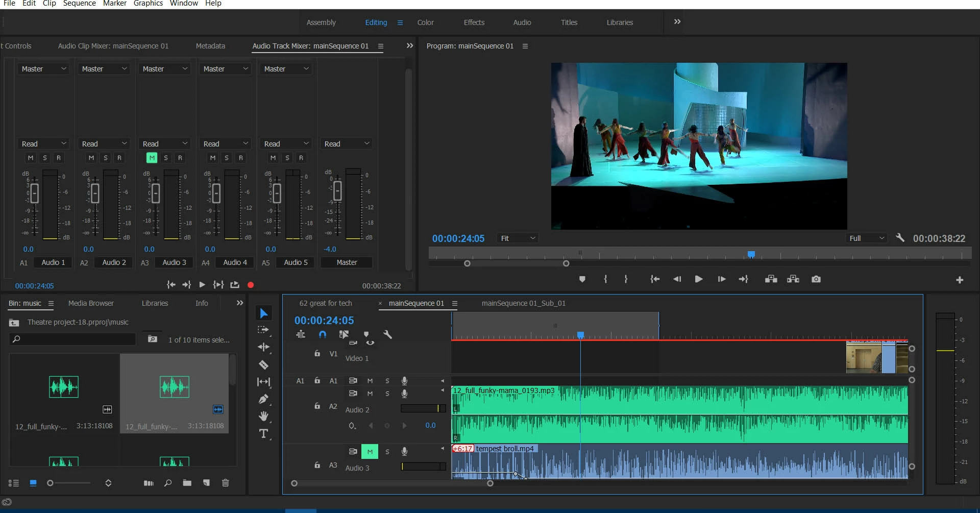Image resolution: width=980 pixels, height=513 pixels.
Task: Solo the Audio 1 track in mixer
Action: [x=45, y=158]
